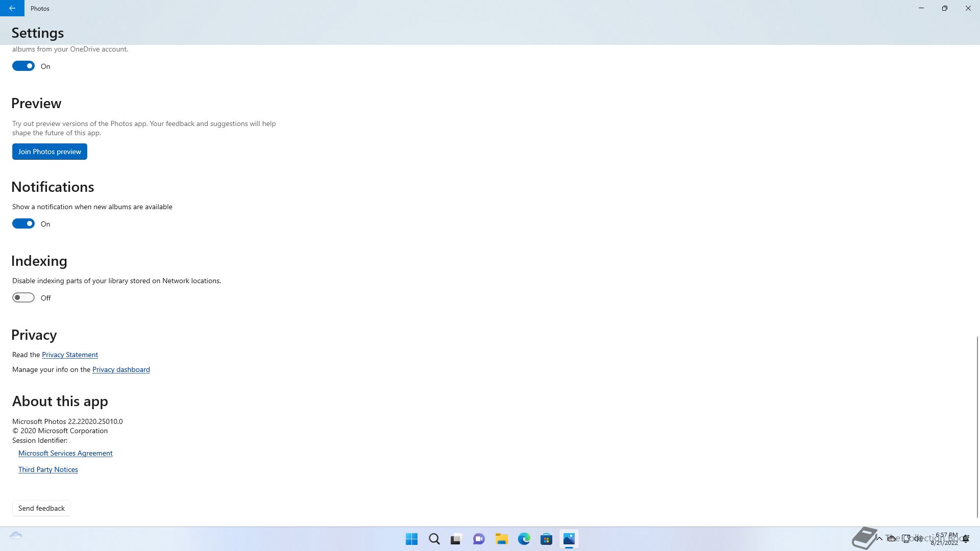Viewport: 980px width, 551px height.
Task: Toggle new albums notification switch
Action: click(23, 223)
